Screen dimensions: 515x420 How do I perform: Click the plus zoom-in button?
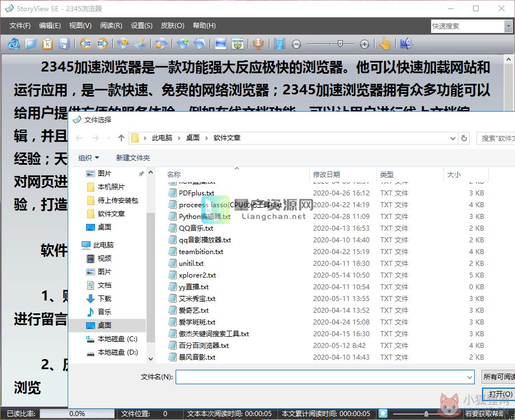click(x=365, y=44)
